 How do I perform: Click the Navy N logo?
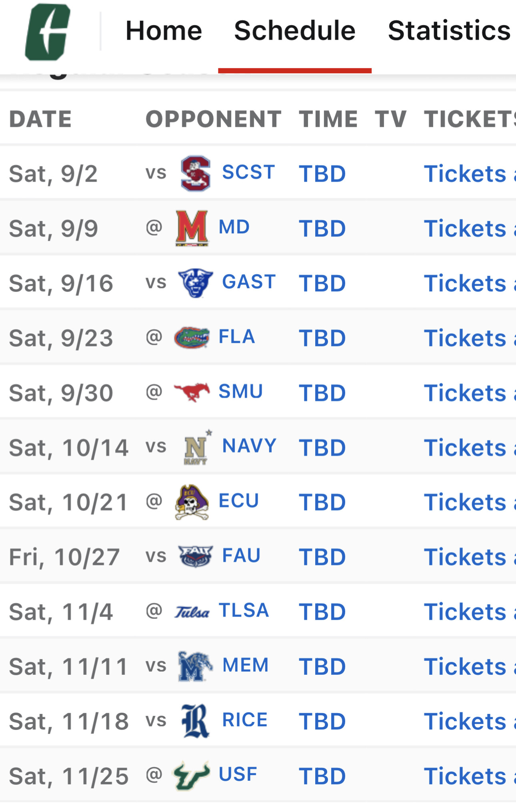(196, 447)
